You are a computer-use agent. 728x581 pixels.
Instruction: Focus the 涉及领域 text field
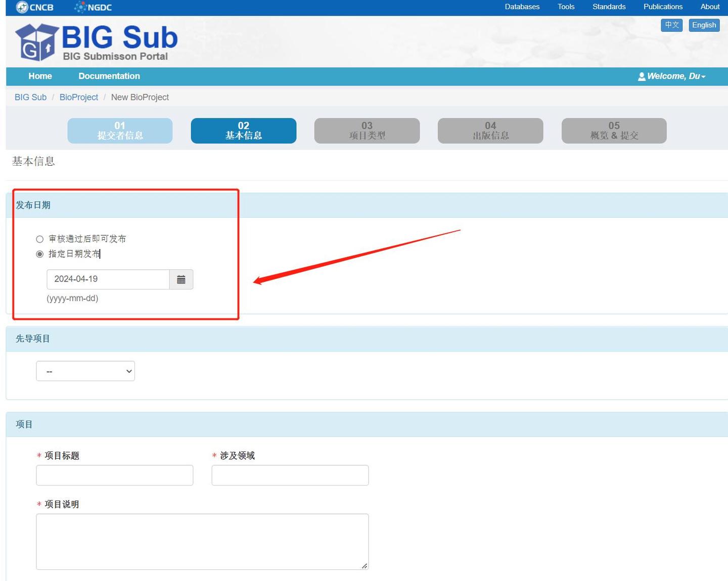click(290, 475)
